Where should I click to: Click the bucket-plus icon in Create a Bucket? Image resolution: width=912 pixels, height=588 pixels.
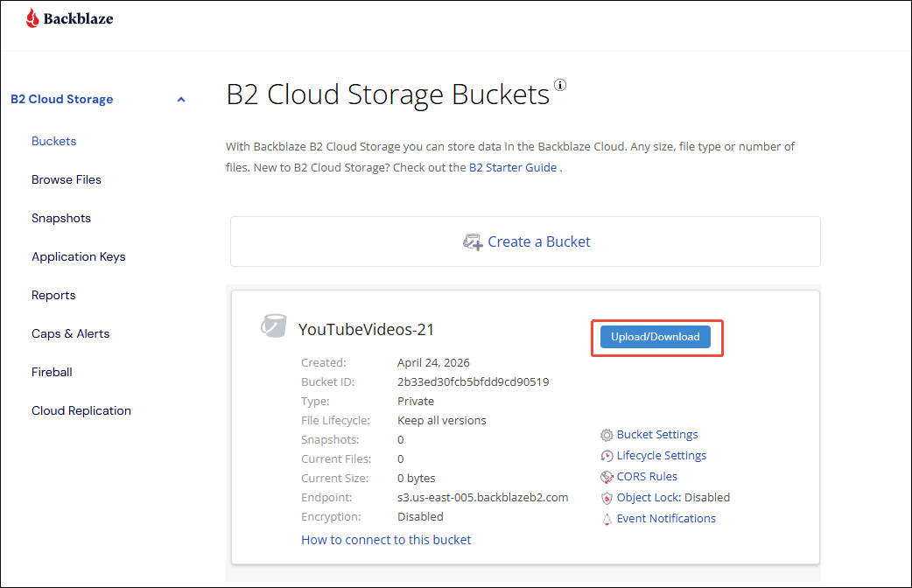[x=473, y=242]
